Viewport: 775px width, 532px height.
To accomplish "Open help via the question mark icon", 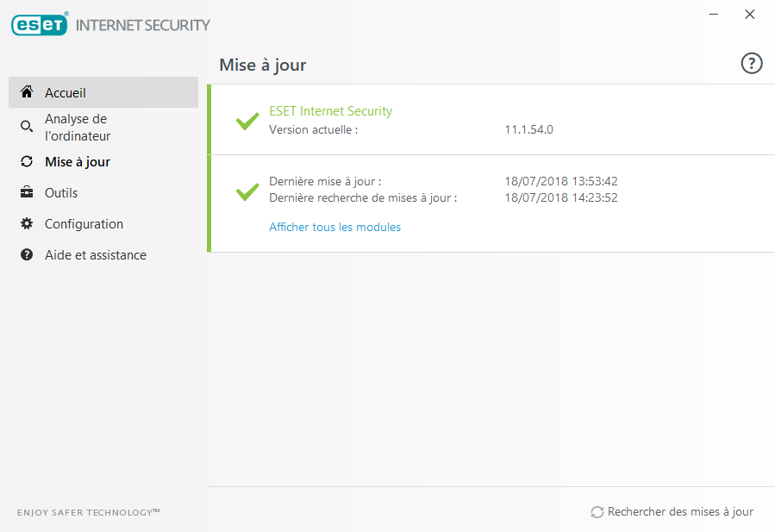I will [752, 63].
